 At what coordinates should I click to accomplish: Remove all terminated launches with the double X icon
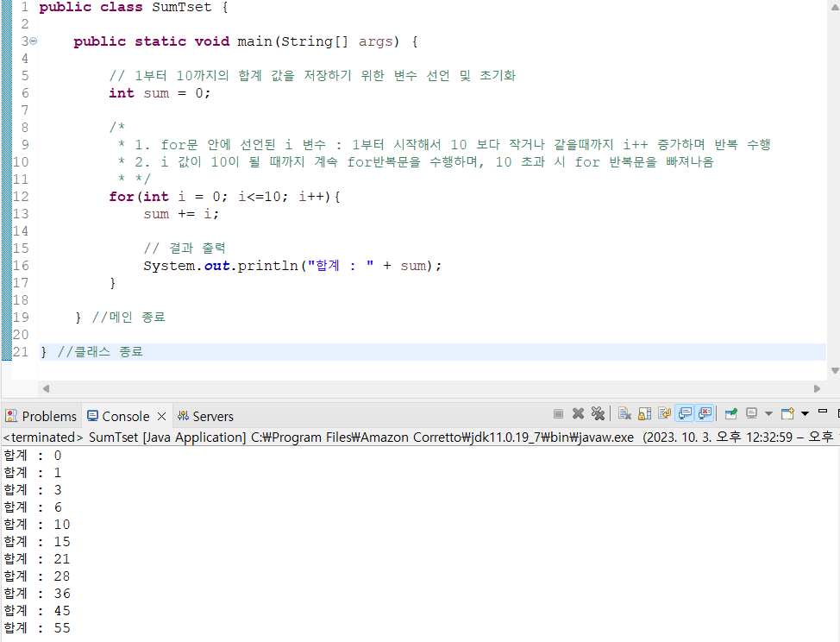pos(598,413)
